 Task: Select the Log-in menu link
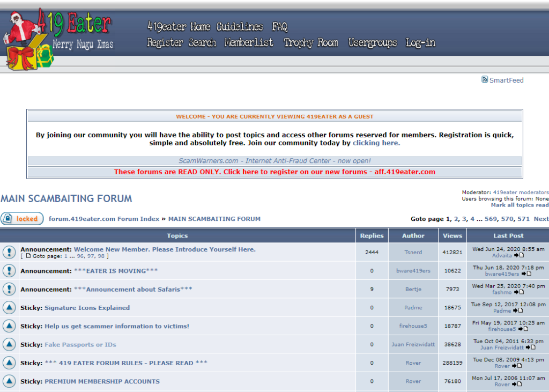pos(420,42)
